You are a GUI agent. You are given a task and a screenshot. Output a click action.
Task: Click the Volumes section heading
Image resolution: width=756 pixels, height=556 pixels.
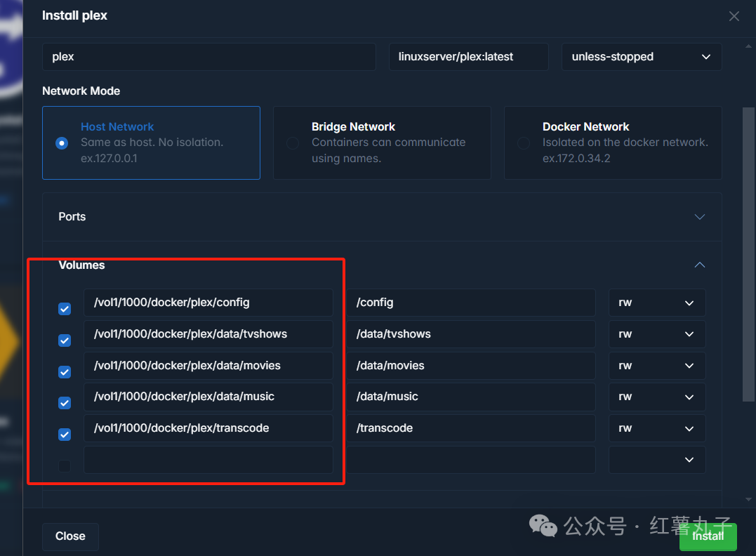(x=82, y=265)
